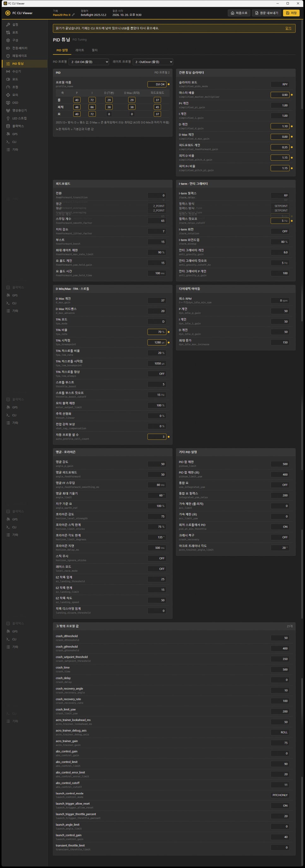The width and height of the screenshot is (305, 868).
Task: Open the 조정 sidebar page
Action: pos(24,87)
